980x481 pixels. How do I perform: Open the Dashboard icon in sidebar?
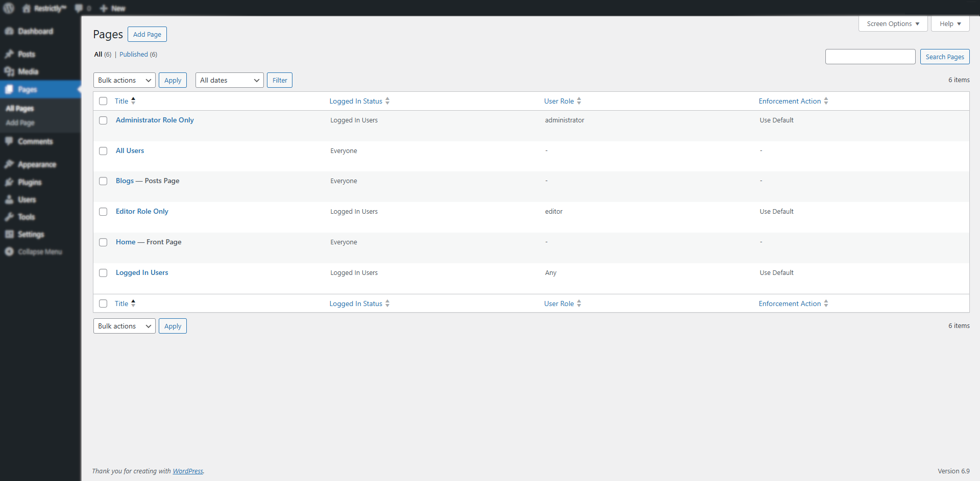(9, 32)
